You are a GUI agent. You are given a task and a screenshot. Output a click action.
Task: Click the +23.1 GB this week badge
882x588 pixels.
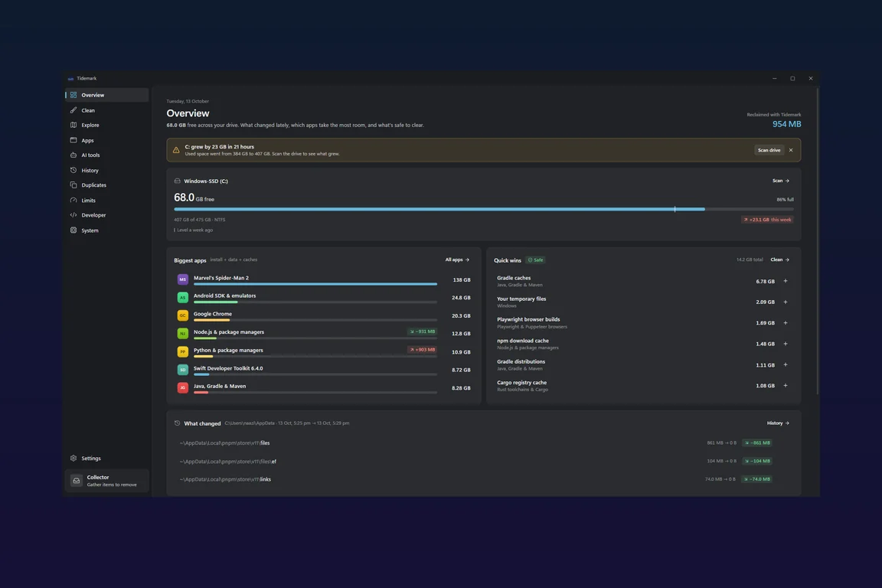pyautogui.click(x=767, y=220)
